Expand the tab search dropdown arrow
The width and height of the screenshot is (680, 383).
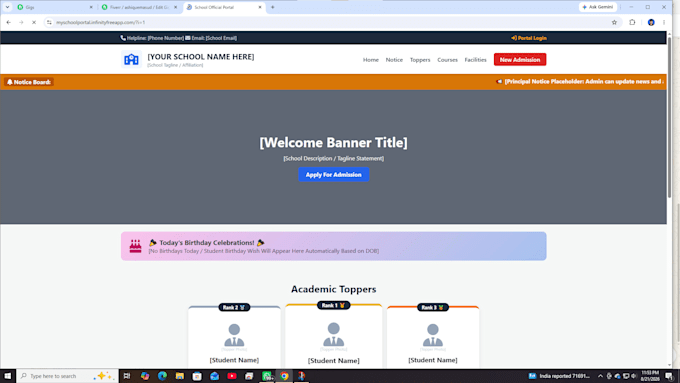7,7
